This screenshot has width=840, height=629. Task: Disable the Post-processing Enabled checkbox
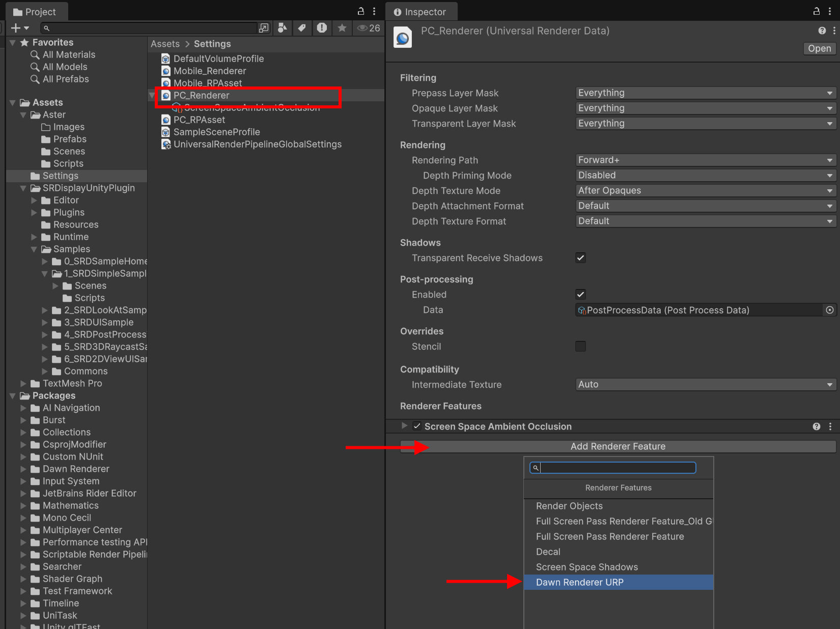coord(580,295)
